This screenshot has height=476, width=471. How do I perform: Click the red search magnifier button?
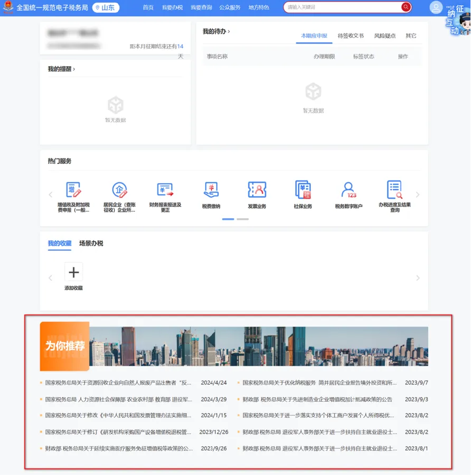[406, 7]
